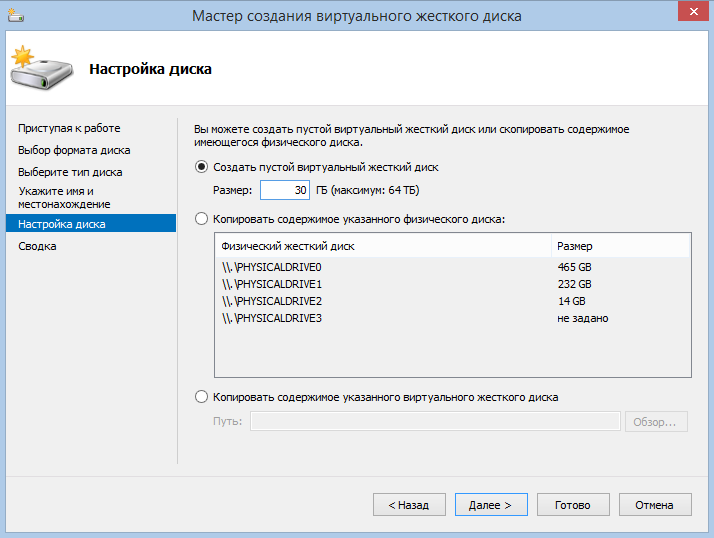Choose the 14 GB PHYSICALDRIVE2 entry
Image resolution: width=714 pixels, height=538 pixels.
click(x=272, y=301)
